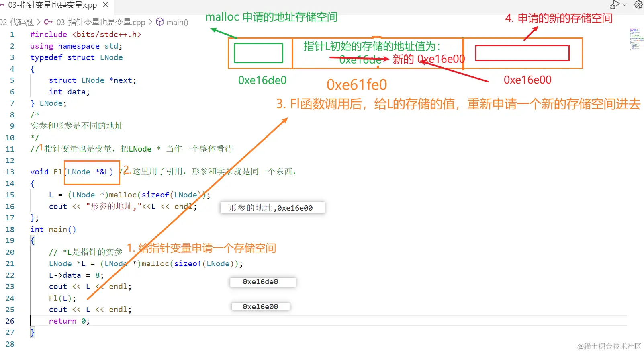Click the Run or Debug icon
Screen dimensions: 644x353
[x=615, y=5]
